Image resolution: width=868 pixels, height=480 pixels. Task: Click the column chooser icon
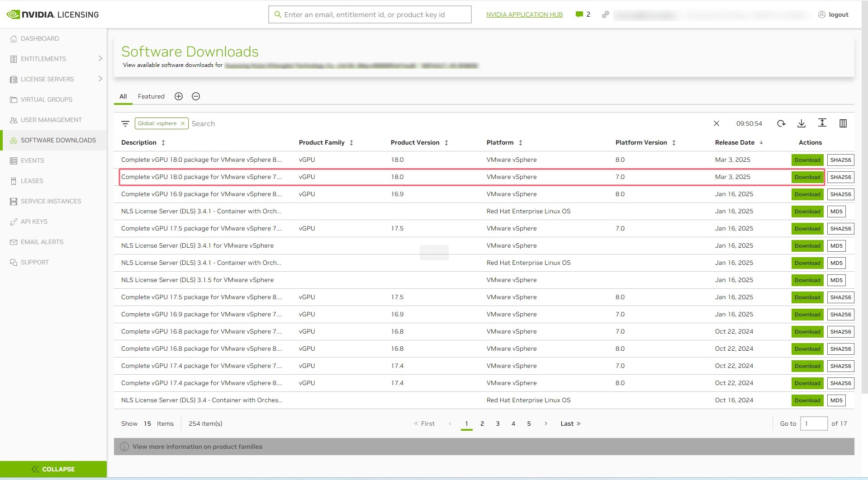click(843, 123)
